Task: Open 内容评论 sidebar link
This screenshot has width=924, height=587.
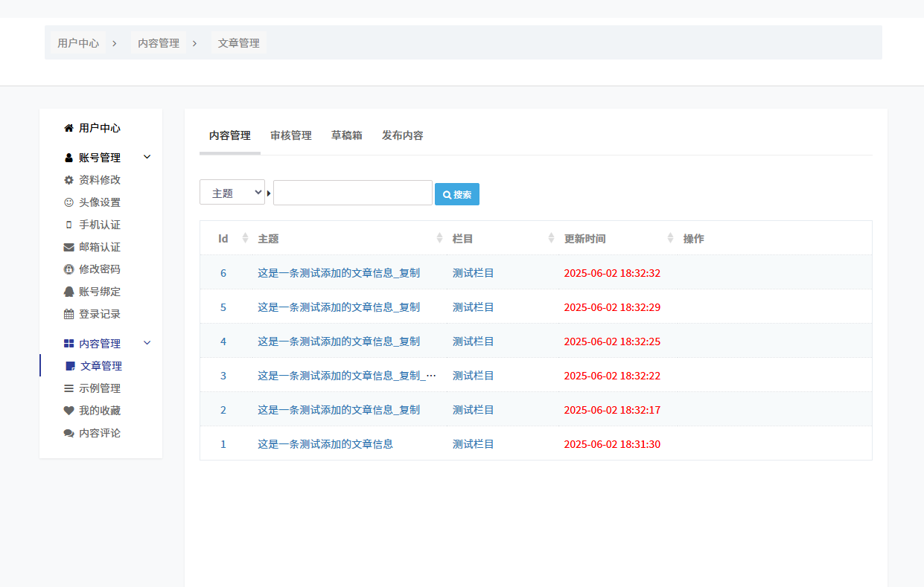Action: (x=100, y=433)
